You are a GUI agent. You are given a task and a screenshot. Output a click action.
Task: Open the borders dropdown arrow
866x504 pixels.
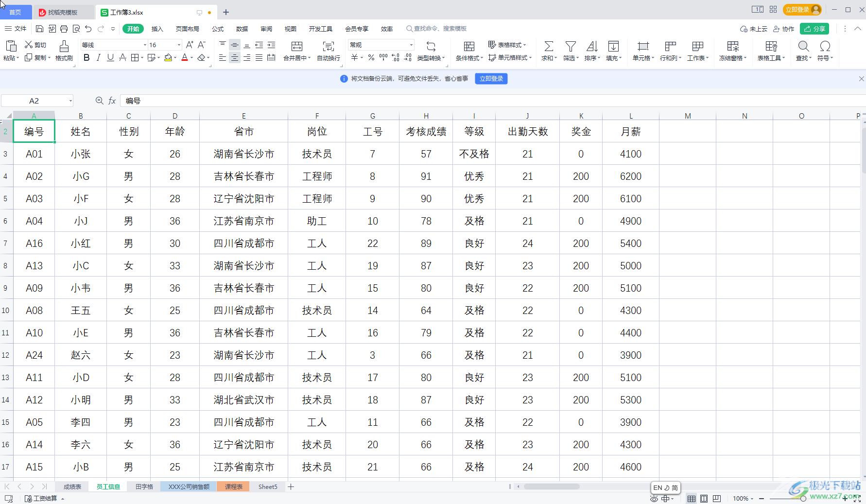(x=142, y=58)
